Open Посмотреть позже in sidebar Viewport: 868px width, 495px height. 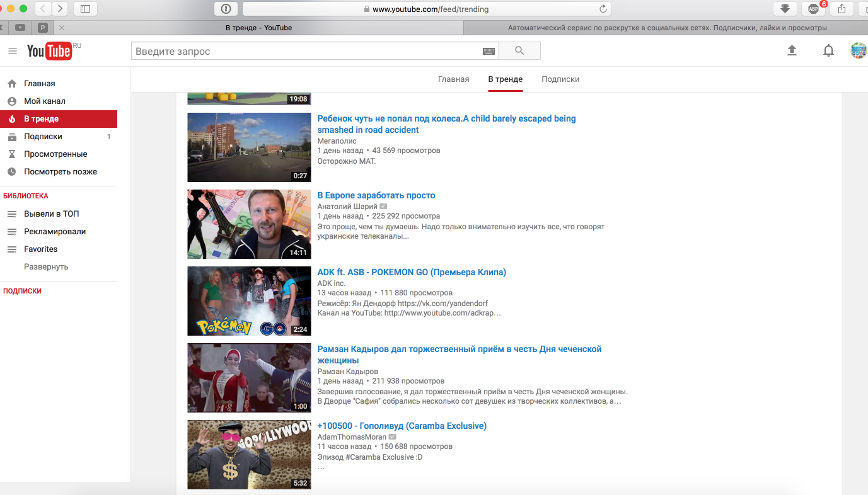[59, 172]
